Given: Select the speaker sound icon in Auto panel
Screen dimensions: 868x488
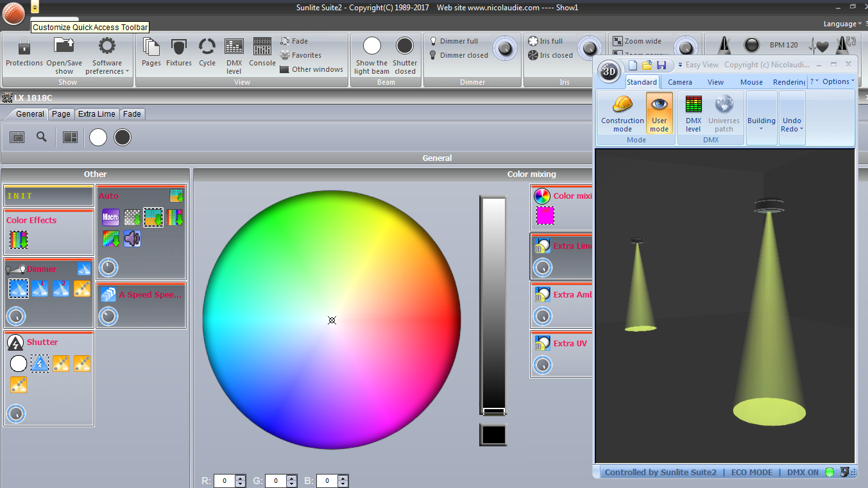Looking at the screenshot, I should (132, 239).
